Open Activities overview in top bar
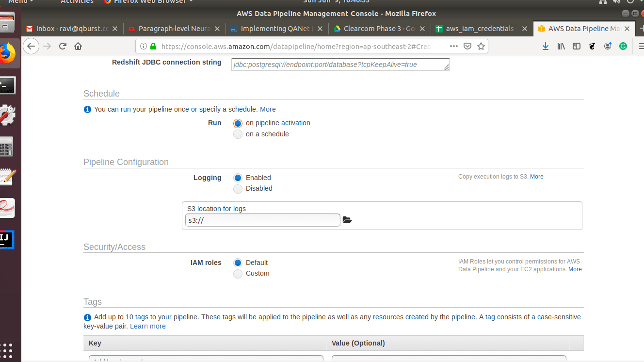The image size is (644, 362). click(77, 1)
